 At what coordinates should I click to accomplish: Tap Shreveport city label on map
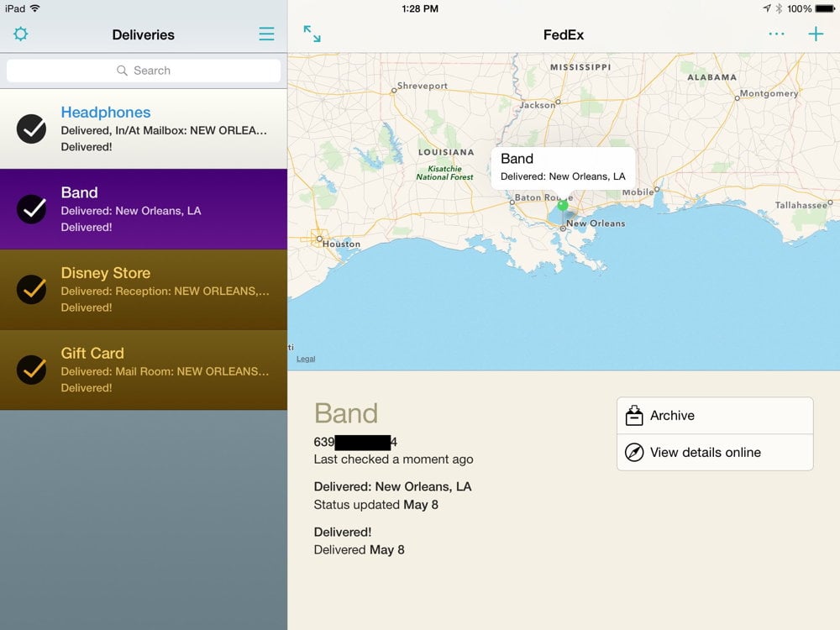(x=423, y=86)
